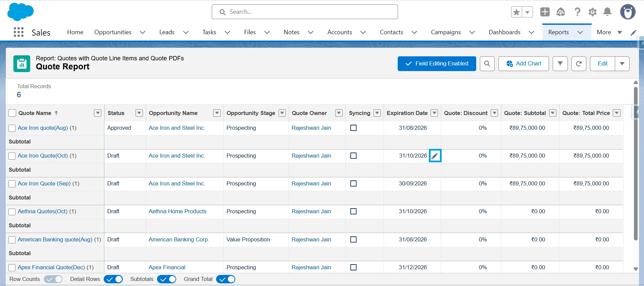The width and height of the screenshot is (644, 286).
Task: Open the dropdown next to the Edit button
Action: (x=622, y=64)
